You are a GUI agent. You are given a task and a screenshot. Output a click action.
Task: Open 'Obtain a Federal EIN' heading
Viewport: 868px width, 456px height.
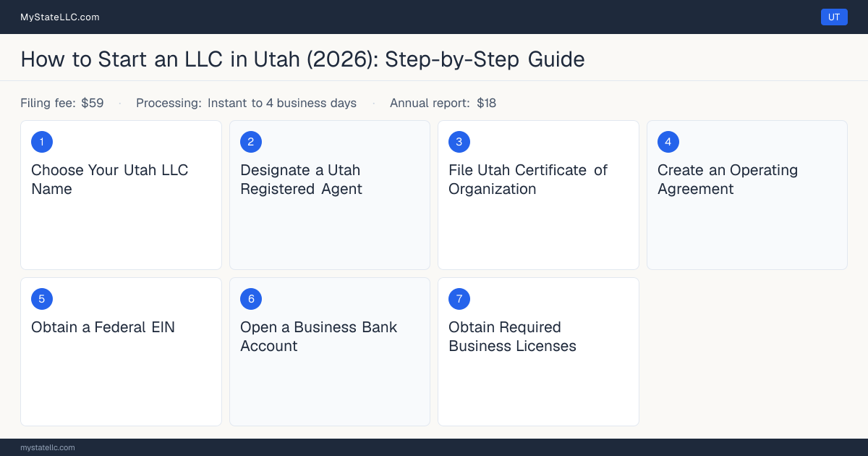tap(103, 327)
